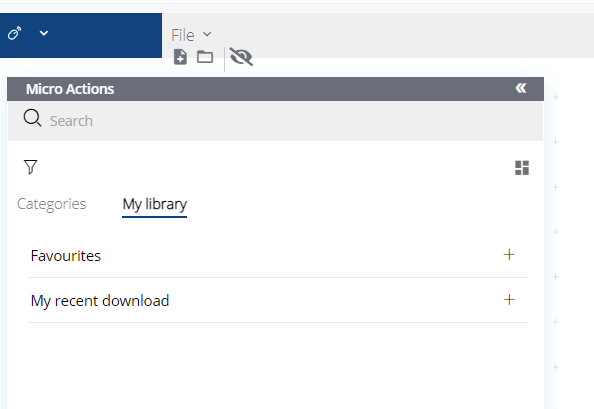
Task: Open a file using the folder icon
Action: pos(205,57)
